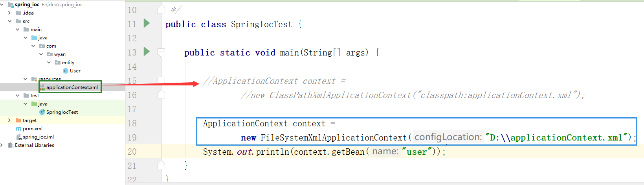Expand the target folder node
The width and height of the screenshot is (644, 185).
[10, 120]
